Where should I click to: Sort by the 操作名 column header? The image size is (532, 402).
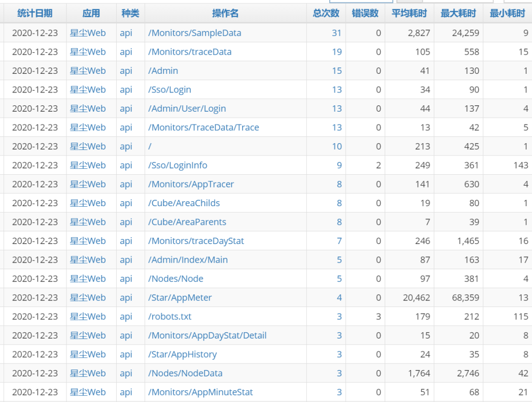tap(225, 13)
